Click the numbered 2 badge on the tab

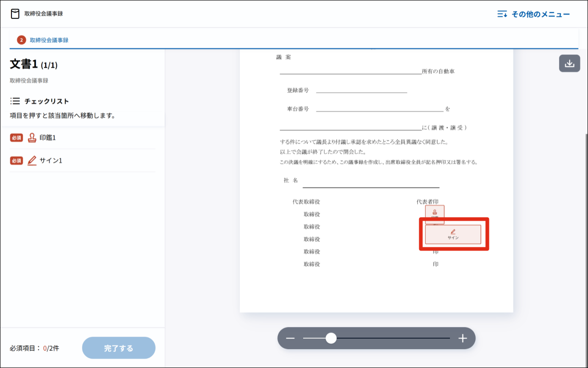[22, 40]
